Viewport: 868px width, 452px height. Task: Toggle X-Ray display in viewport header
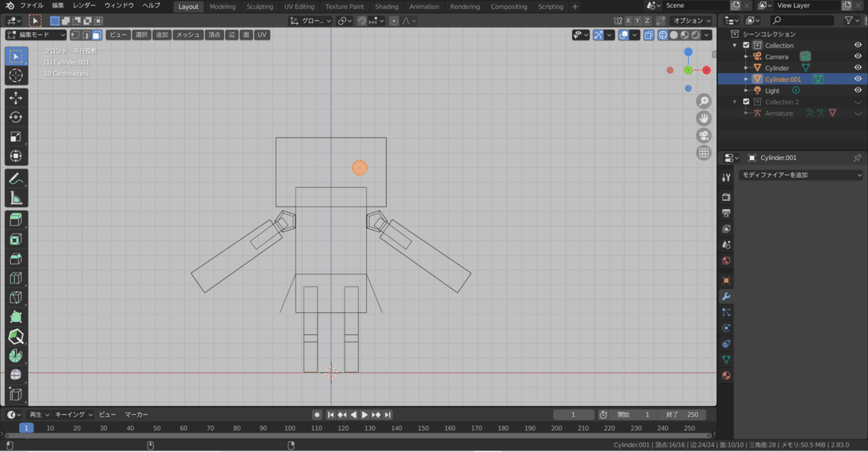coord(650,35)
